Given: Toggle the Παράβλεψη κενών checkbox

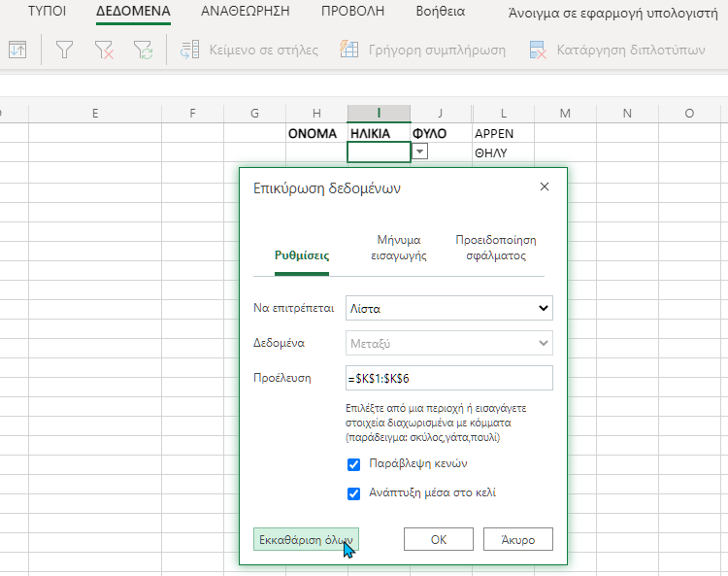Looking at the screenshot, I should click(353, 464).
